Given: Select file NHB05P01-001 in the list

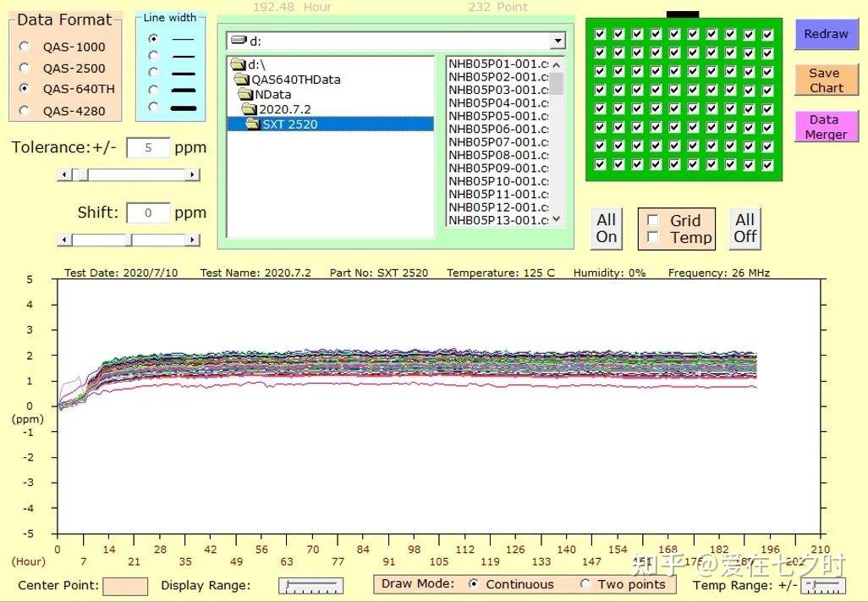Looking at the screenshot, I should 498,64.
